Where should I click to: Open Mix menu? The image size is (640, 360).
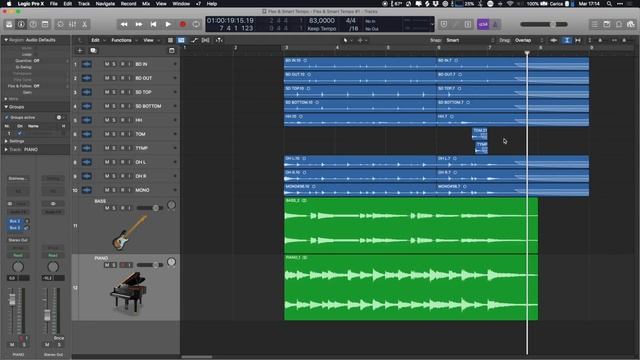[x=146, y=4]
